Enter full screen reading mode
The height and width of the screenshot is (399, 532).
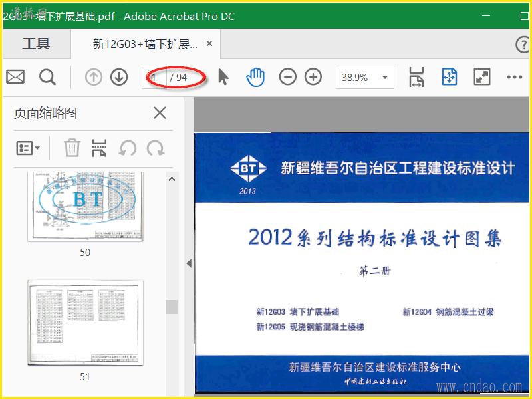click(x=481, y=77)
